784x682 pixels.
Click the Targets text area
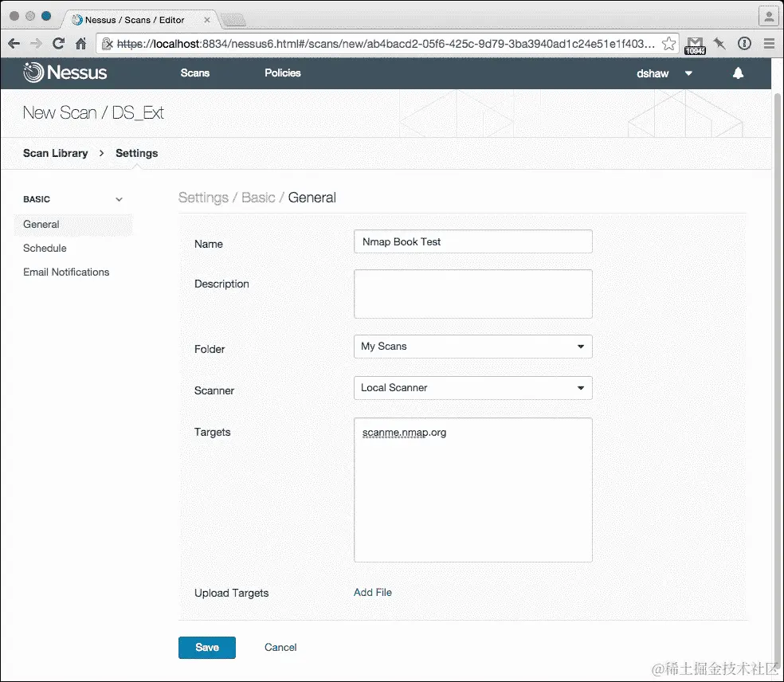tap(473, 490)
